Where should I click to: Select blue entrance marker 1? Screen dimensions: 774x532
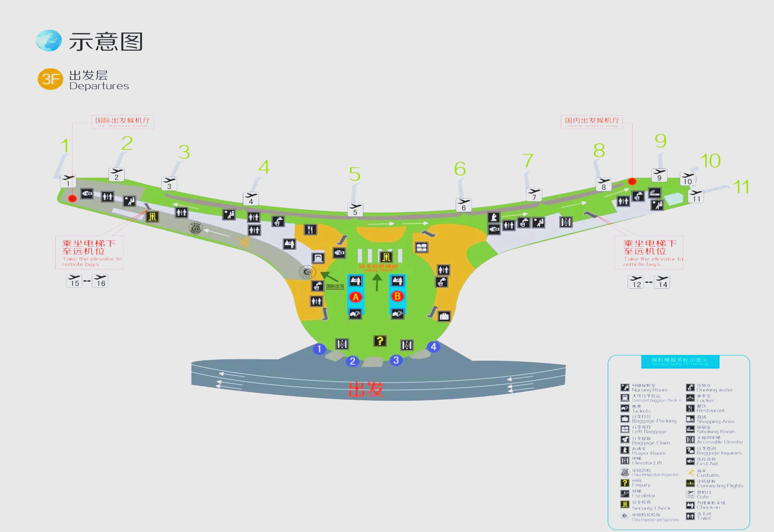(319, 349)
